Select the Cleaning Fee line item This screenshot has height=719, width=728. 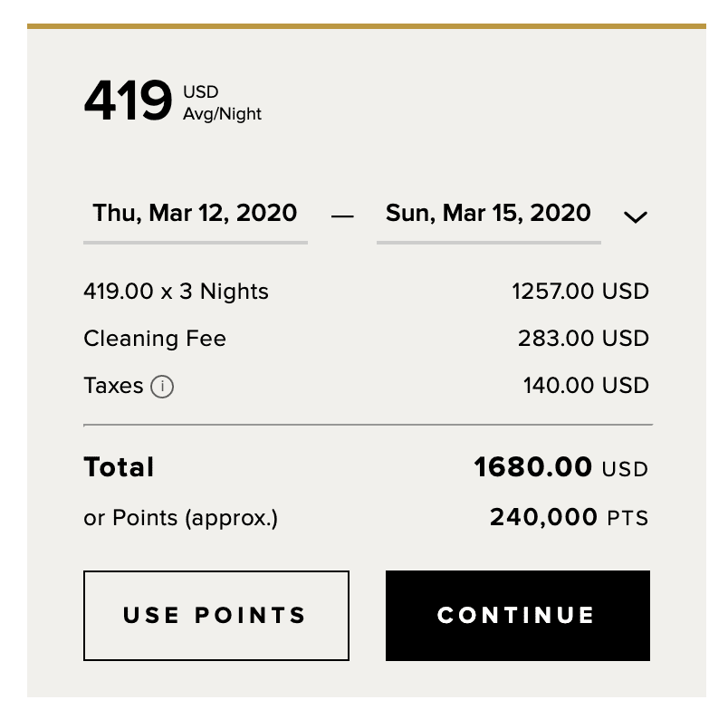pyautogui.click(x=154, y=338)
